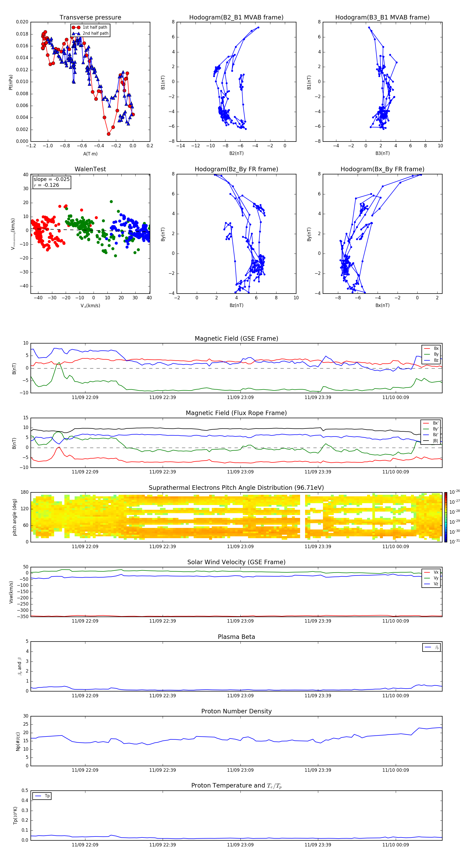This screenshot has height=868, width=473.
Task: Click the 'B2(nT)' x-axis label
Action: pyautogui.click(x=236, y=153)
